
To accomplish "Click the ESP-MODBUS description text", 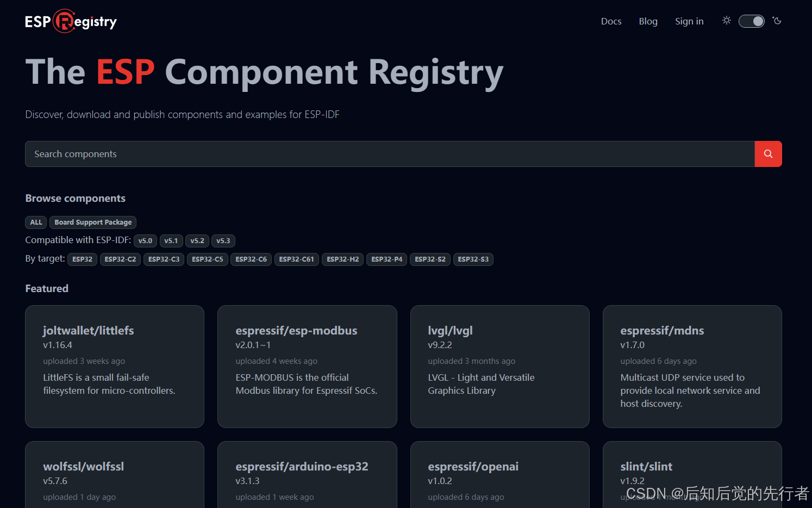I will 307,384.
